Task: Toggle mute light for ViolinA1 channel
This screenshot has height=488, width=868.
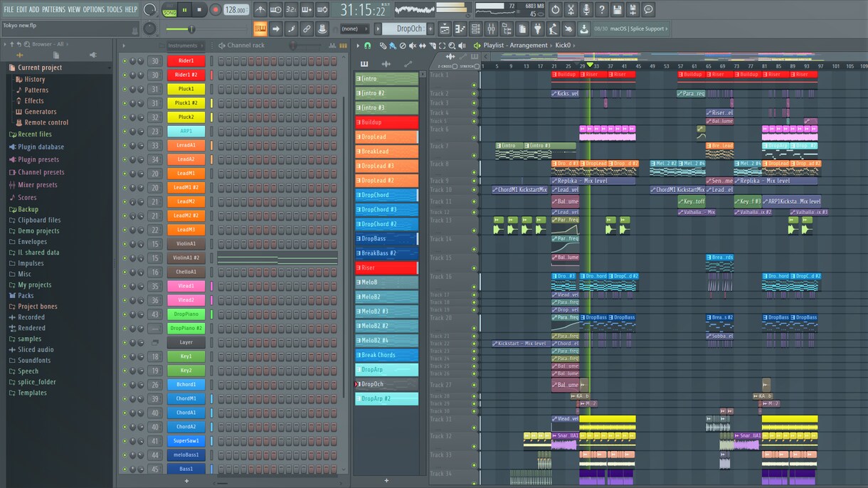Action: (125, 244)
